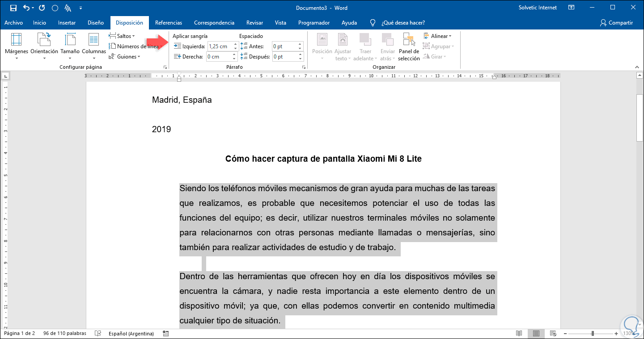Image resolution: width=644 pixels, height=339 pixels.
Task: Decrease the Derecha indent value
Action: [234, 59]
